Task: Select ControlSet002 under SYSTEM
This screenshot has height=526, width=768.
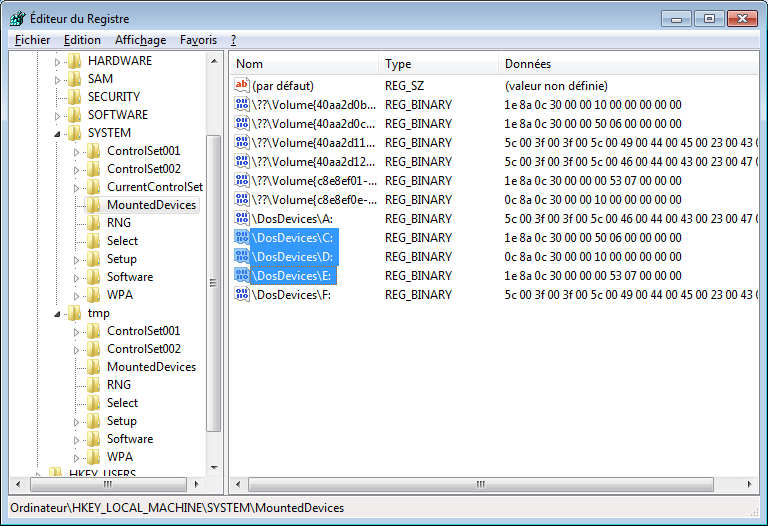Action: (144, 169)
